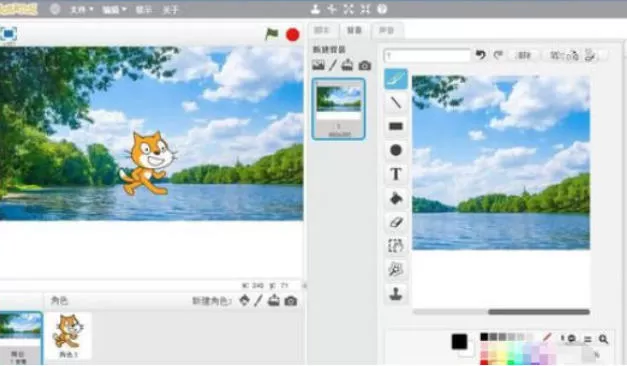
Task: Stop the project with the red stop button
Action: click(293, 35)
